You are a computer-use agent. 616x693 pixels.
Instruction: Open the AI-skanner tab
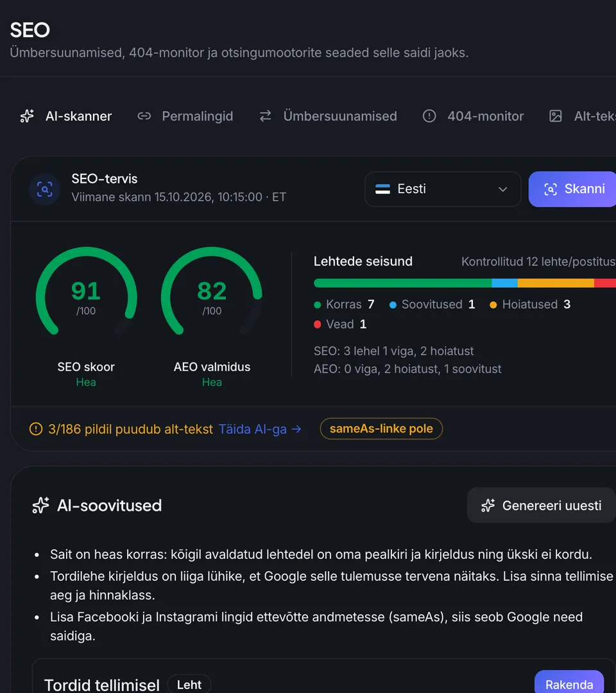pos(66,116)
